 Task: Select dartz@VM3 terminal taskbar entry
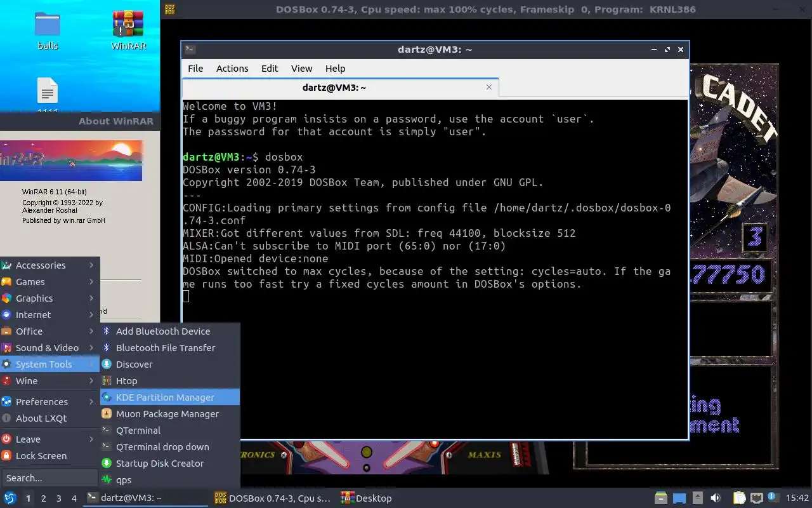click(146, 498)
